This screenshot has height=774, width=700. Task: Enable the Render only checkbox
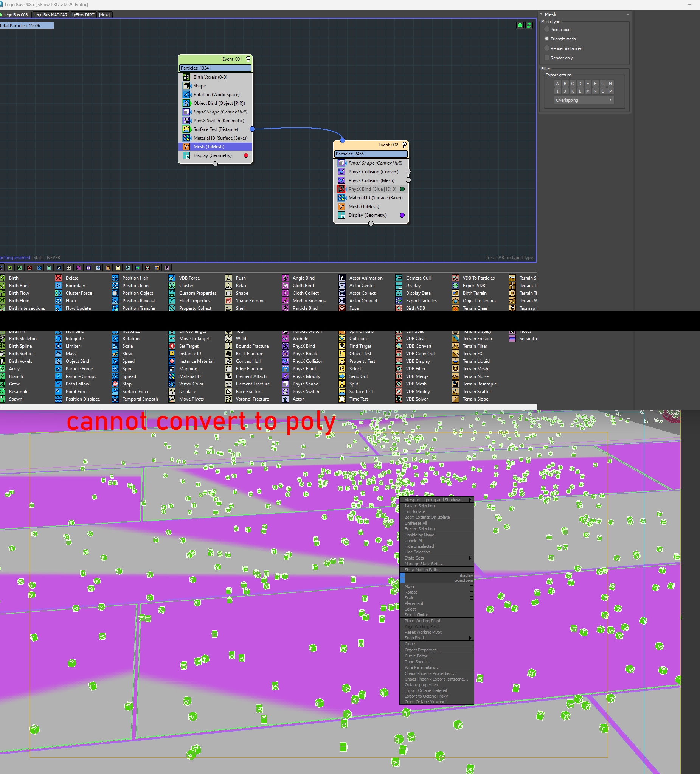[547, 58]
